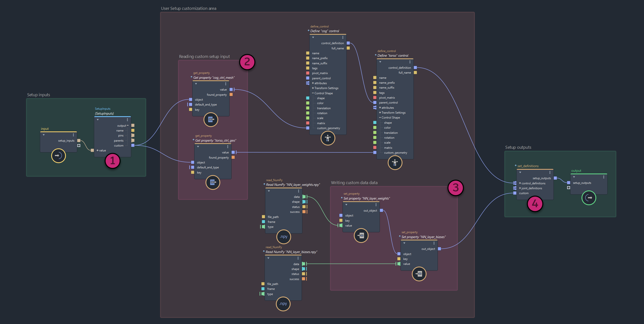Open three-dot menu on SetupInputs node
The image size is (644, 324).
pos(127,120)
